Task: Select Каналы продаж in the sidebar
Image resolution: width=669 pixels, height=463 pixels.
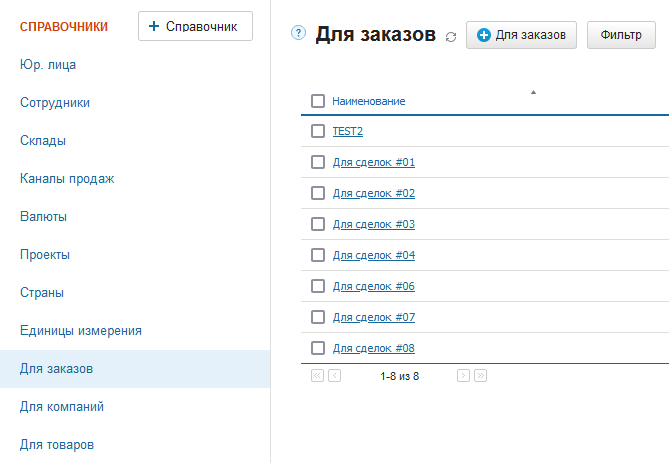Action: 67,178
